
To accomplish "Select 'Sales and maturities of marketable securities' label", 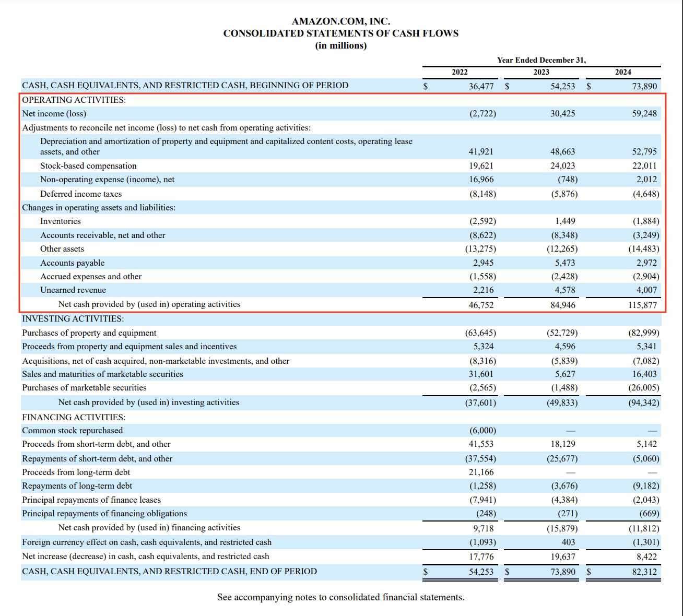I will [x=102, y=374].
